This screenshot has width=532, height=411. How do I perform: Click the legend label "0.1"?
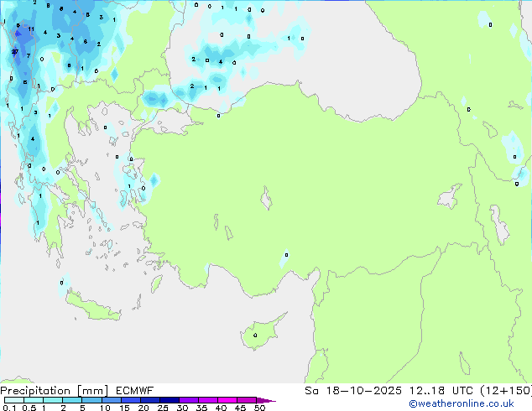9,408
